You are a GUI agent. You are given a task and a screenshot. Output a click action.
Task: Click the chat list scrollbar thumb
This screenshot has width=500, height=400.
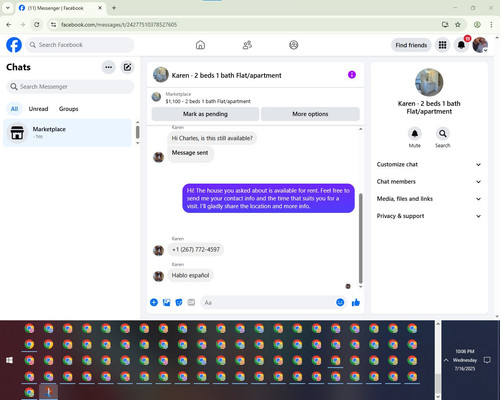click(x=137, y=132)
